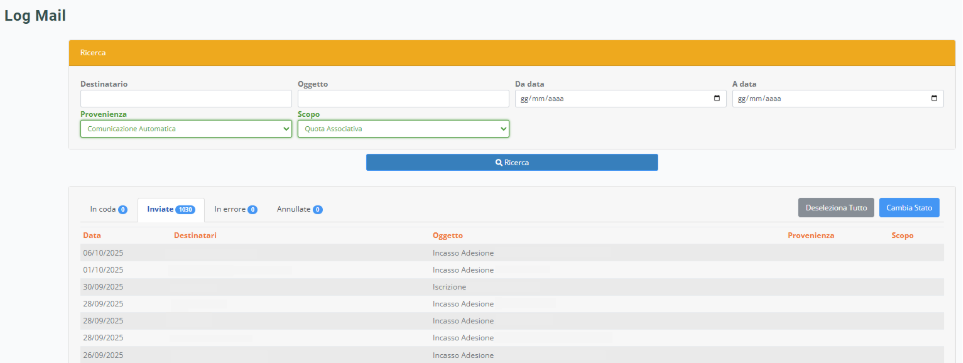963x363 pixels.
Task: Focus the Destinatario input field
Action: coord(186,99)
